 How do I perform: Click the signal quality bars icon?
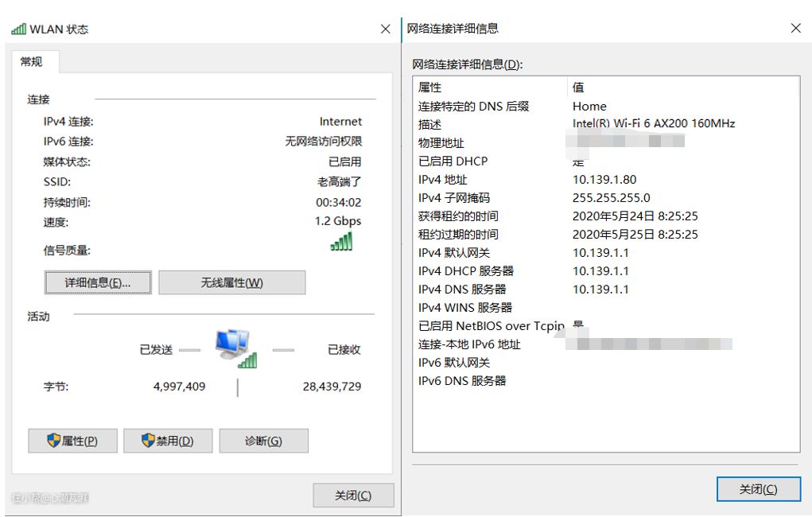(x=341, y=242)
